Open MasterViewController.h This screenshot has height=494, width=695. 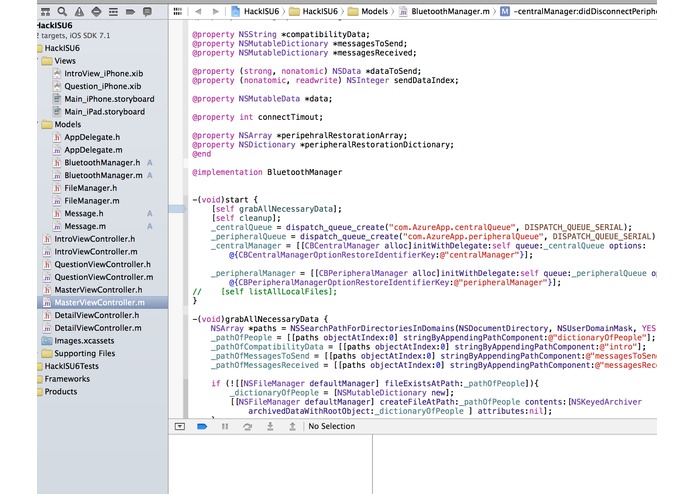click(x=93, y=290)
